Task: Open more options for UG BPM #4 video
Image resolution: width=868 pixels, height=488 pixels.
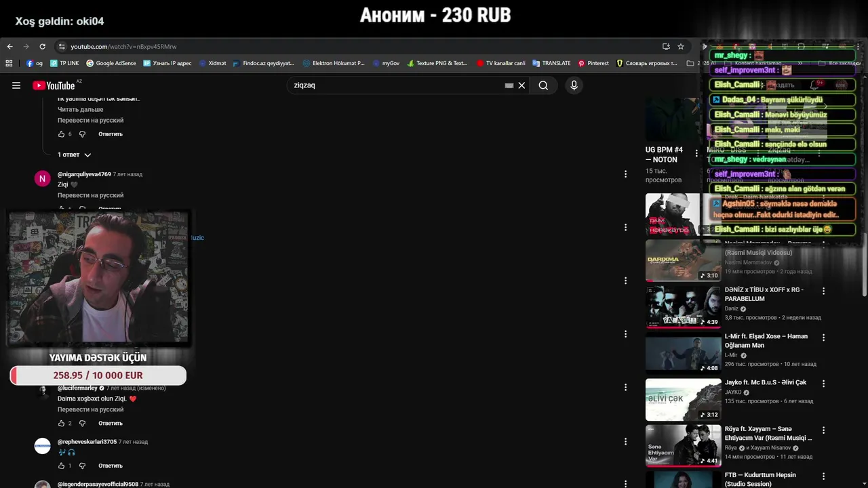Action: point(696,153)
